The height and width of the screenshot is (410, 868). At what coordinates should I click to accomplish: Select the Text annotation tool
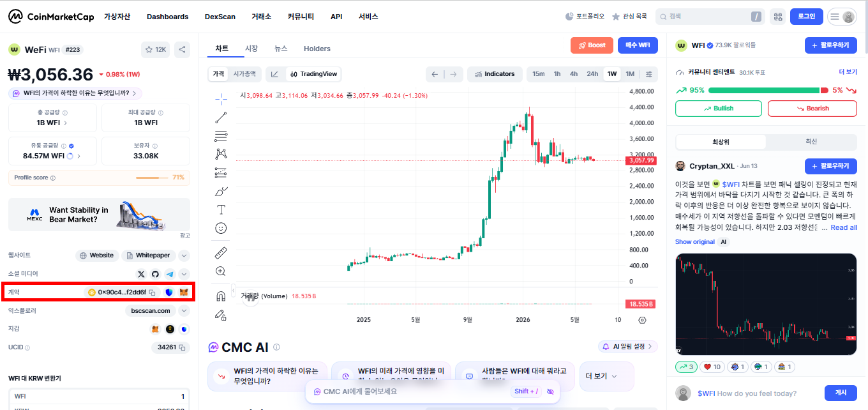point(221,209)
